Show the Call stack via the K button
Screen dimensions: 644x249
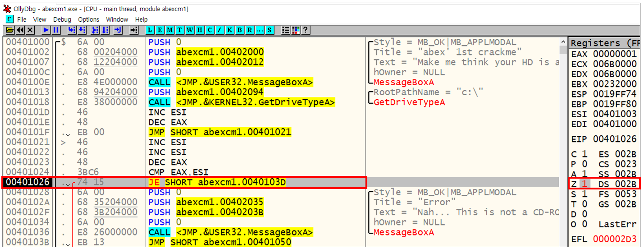(230, 30)
